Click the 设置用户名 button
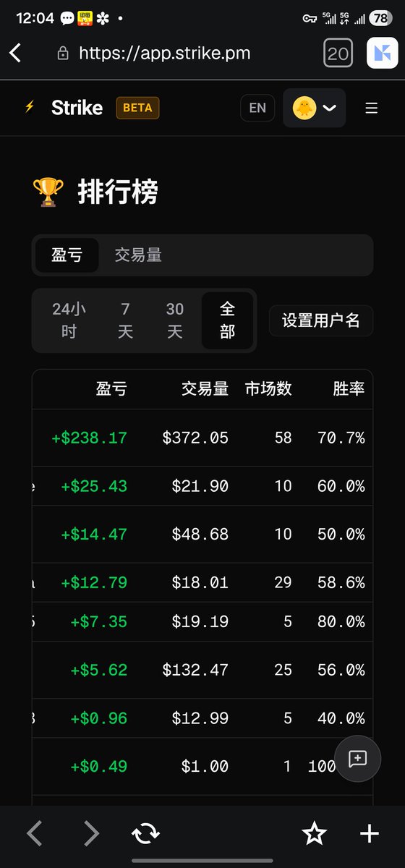 point(321,320)
